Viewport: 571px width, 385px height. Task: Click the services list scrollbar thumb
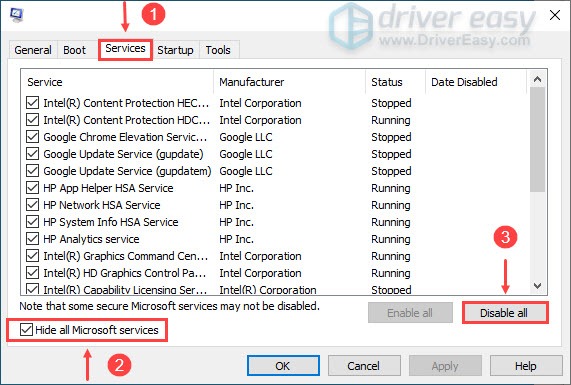pyautogui.click(x=537, y=139)
